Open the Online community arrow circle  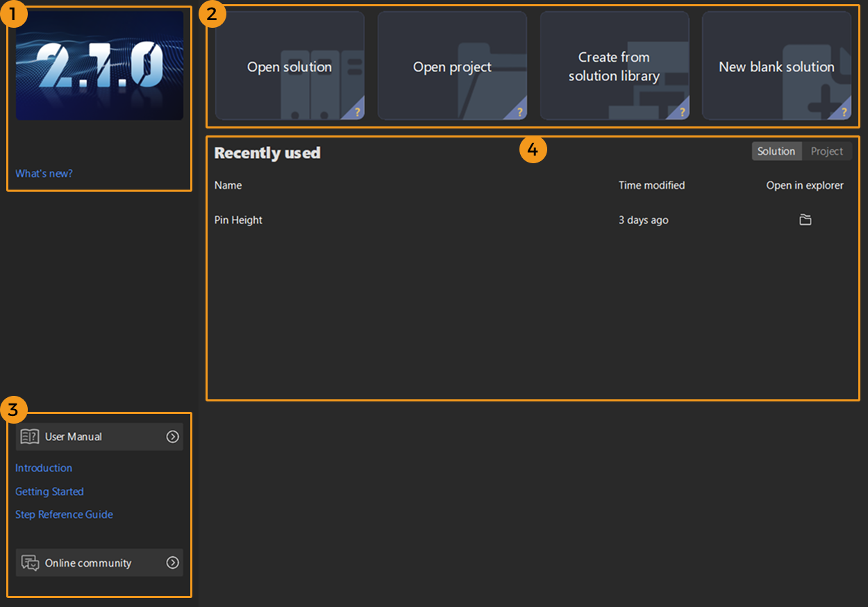[x=172, y=563]
